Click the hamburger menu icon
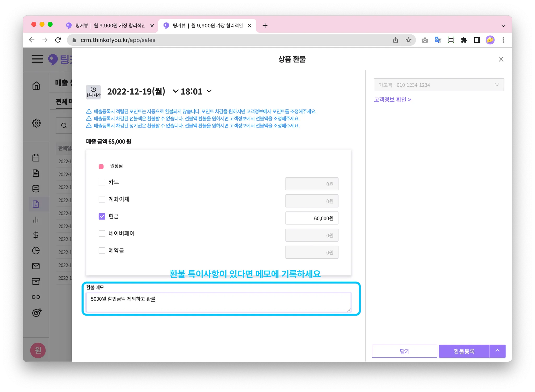This screenshot has height=392, width=535. tap(37, 59)
